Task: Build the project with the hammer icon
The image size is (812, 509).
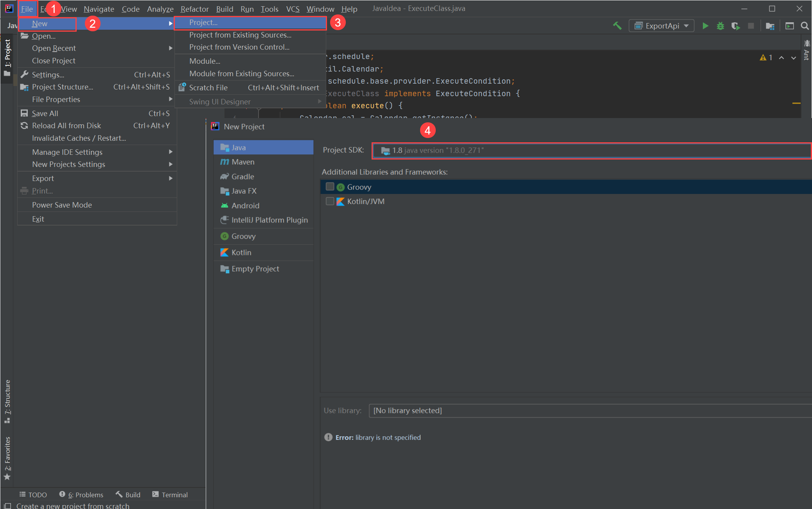Action: click(x=617, y=25)
